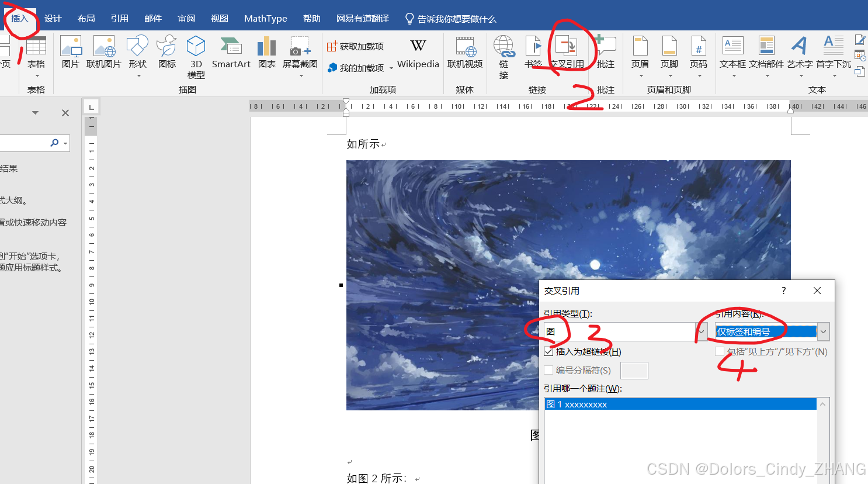Expand the Text Box (文本框) dropdown arrow

pos(733,76)
